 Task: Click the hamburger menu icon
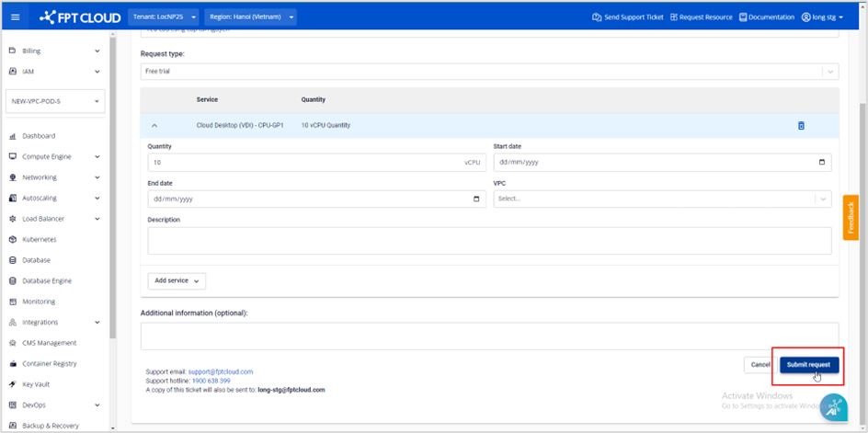click(x=15, y=17)
